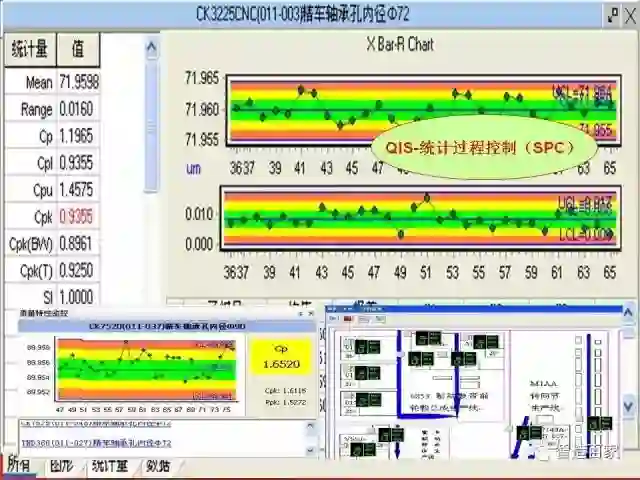Select the Cp value 1.1965

tap(76, 136)
